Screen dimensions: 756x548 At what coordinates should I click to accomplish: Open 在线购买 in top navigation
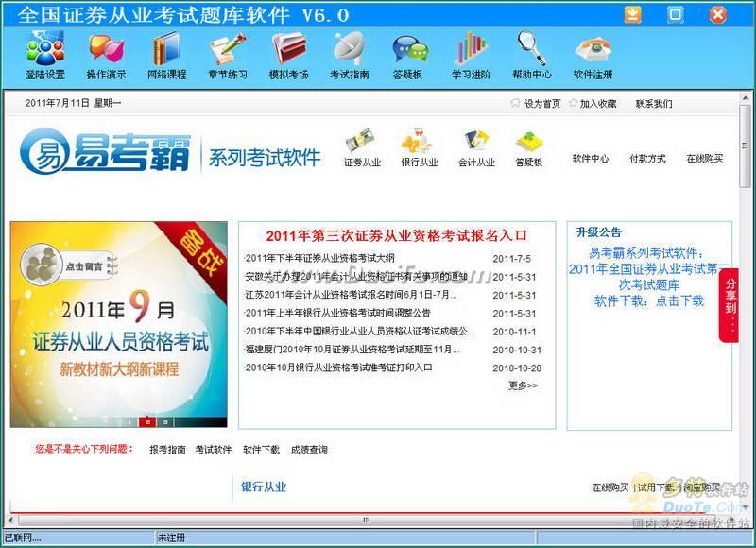click(x=705, y=159)
